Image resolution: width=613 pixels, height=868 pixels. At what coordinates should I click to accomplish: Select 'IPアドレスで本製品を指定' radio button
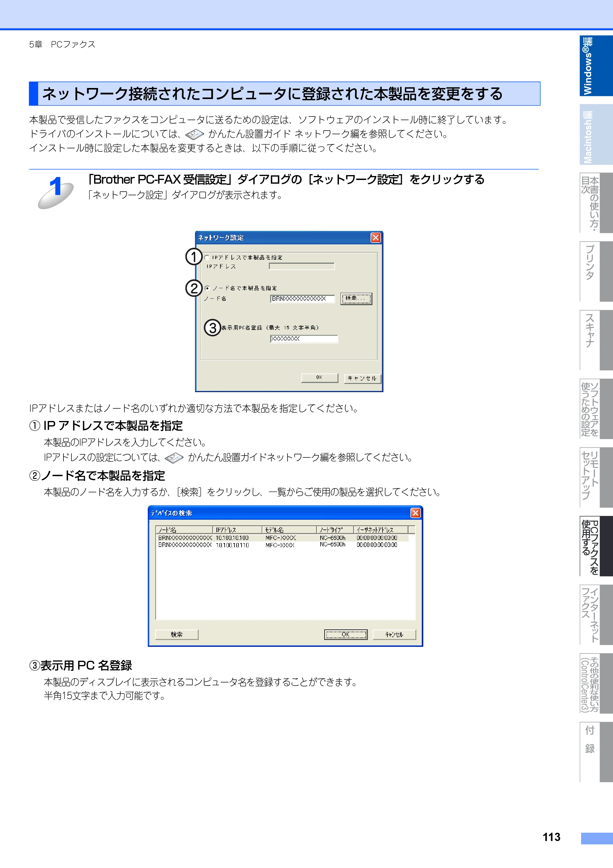point(207,258)
